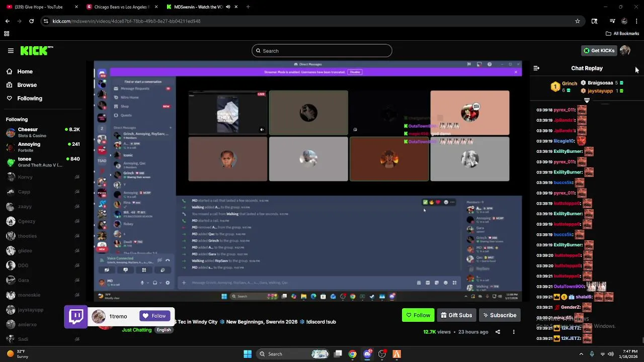644x362 pixels.
Task: Click Follow on 1tremo Twitch popup
Action: [x=154, y=316]
